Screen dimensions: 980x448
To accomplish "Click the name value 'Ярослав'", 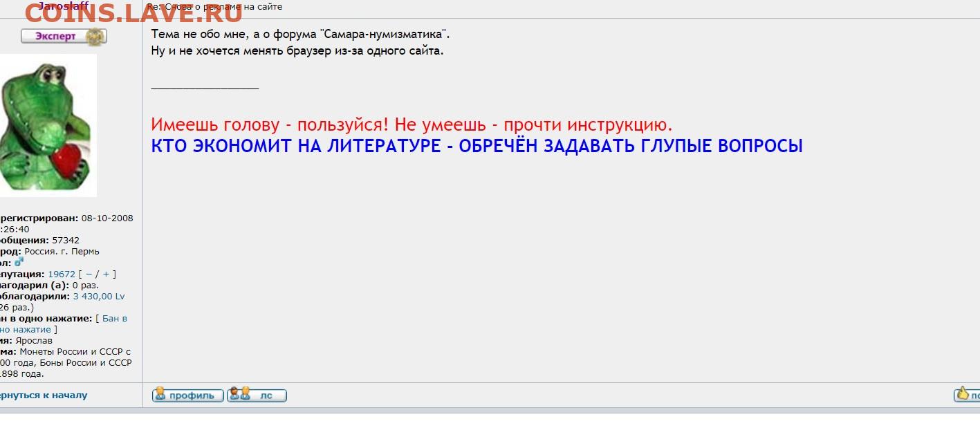I will click(x=34, y=341).
